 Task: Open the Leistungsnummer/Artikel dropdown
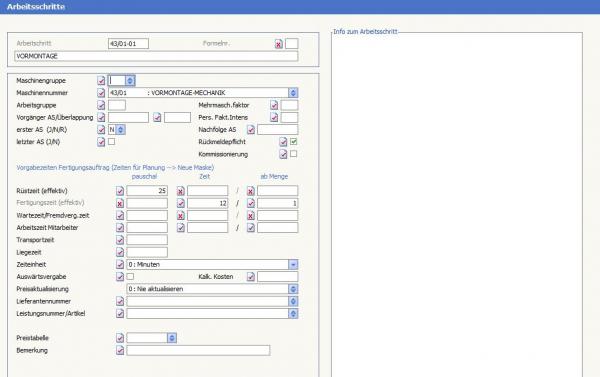(x=293, y=313)
